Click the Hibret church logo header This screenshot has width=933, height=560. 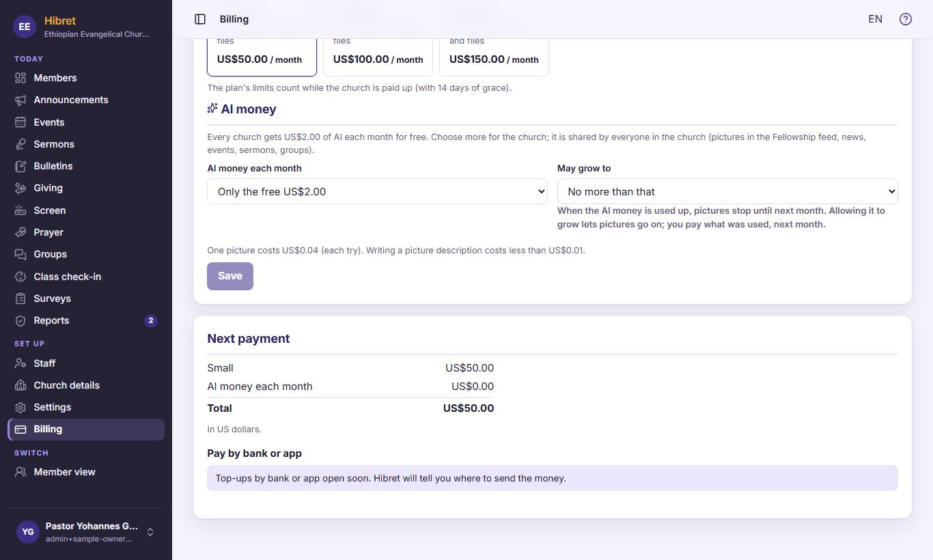pyautogui.click(x=86, y=26)
